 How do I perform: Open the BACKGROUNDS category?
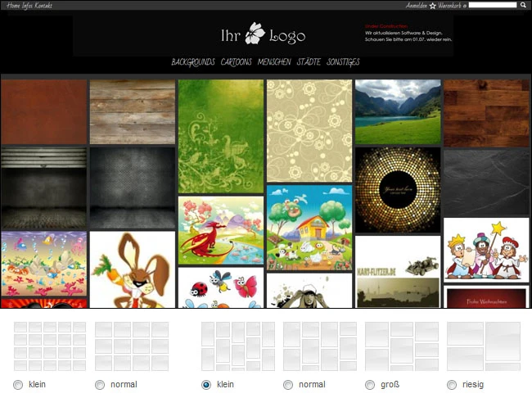[x=193, y=62]
